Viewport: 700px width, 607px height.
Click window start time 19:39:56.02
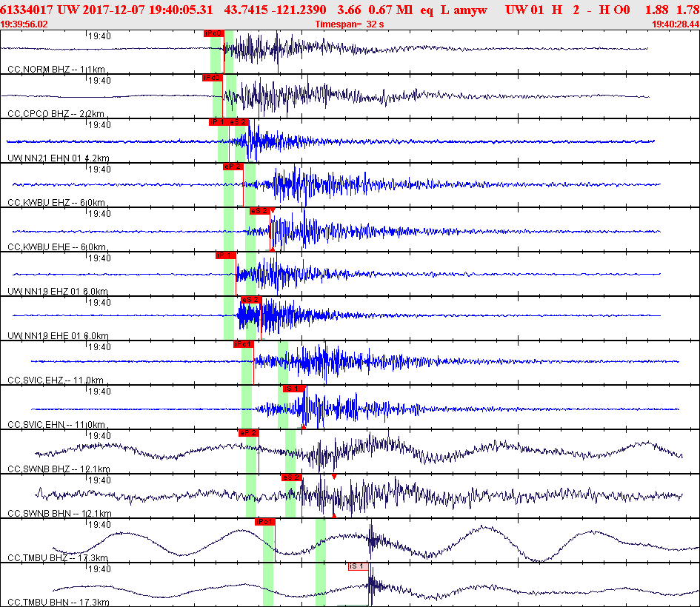[x=24, y=24]
